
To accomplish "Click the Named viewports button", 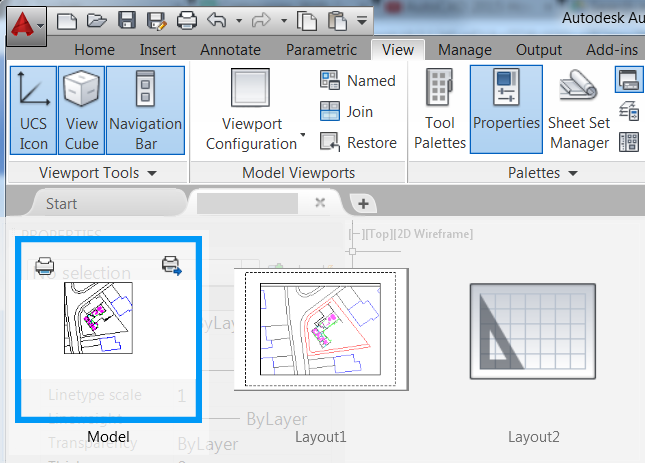I will [357, 80].
